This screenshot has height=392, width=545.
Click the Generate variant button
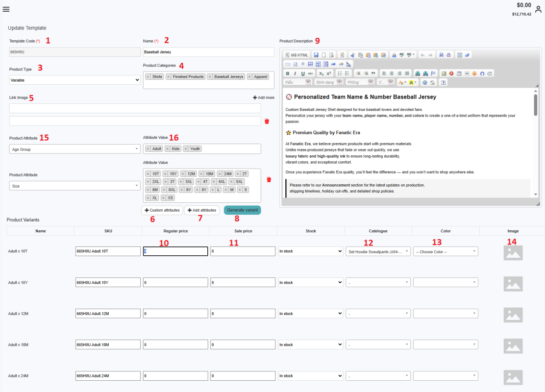coord(242,210)
